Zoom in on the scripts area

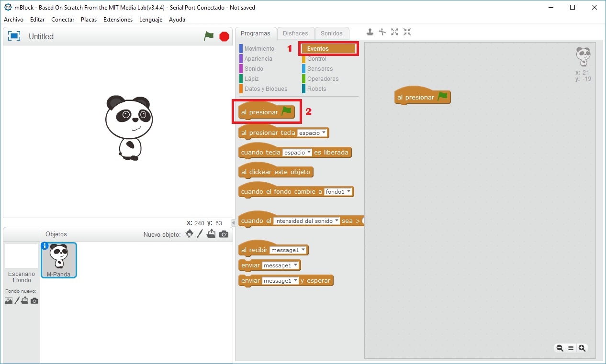[x=582, y=348]
